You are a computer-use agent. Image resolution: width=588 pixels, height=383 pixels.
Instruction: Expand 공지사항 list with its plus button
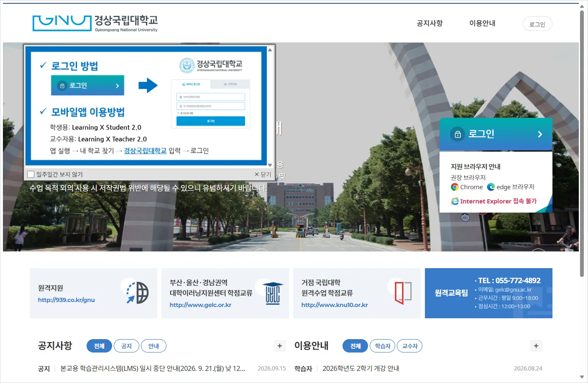coord(280,346)
